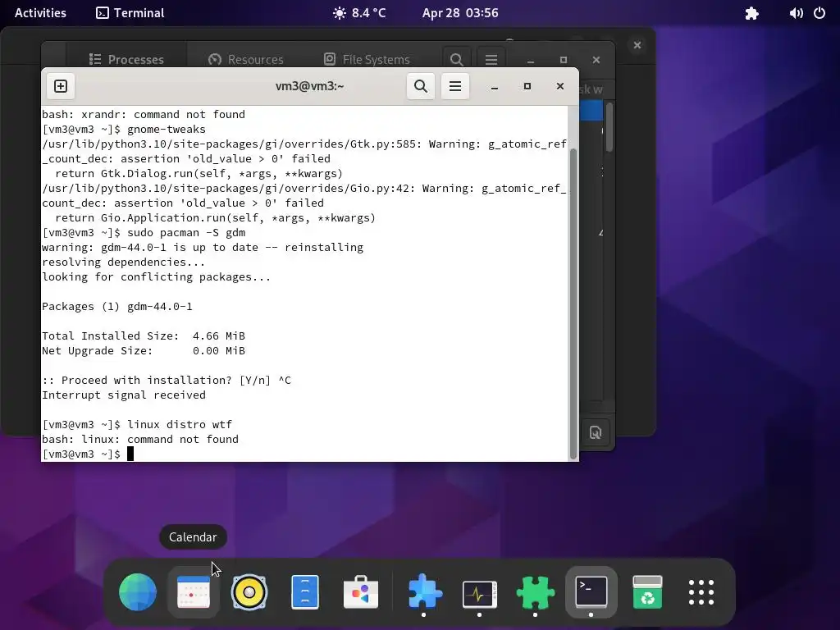Open the green recycle-bin app in dock

(647, 592)
